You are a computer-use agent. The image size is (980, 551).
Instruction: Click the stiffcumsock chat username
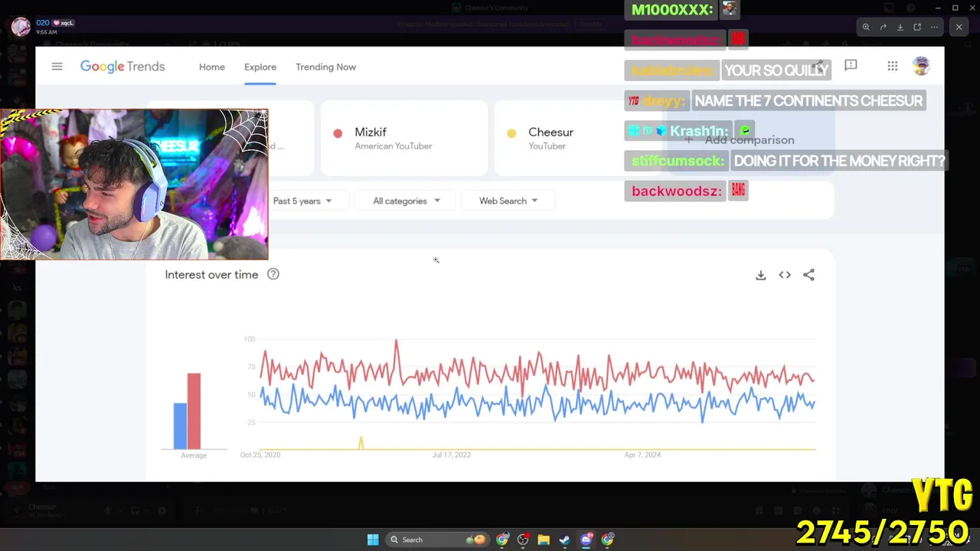click(678, 161)
